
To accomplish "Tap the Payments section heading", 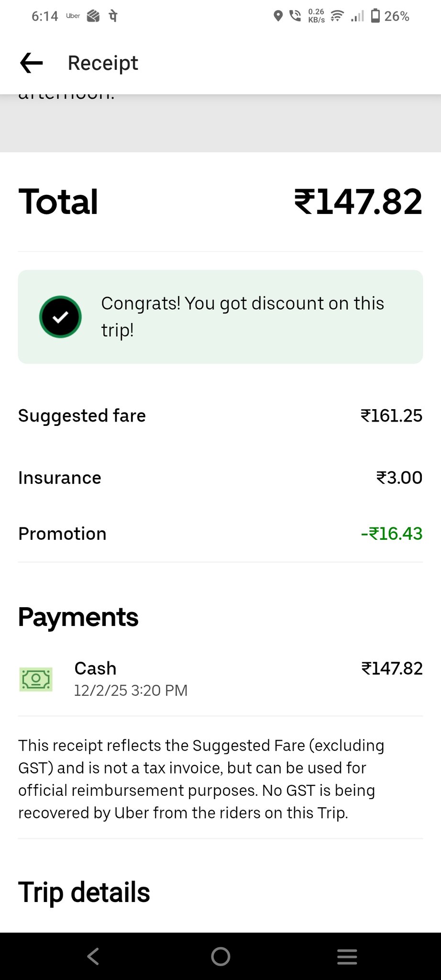I will pyautogui.click(x=78, y=617).
